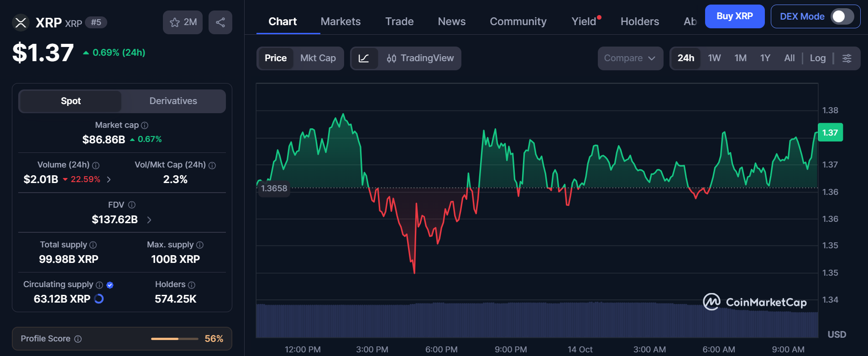Open the News tab
Screen dimensions: 868x356
pos(452,21)
